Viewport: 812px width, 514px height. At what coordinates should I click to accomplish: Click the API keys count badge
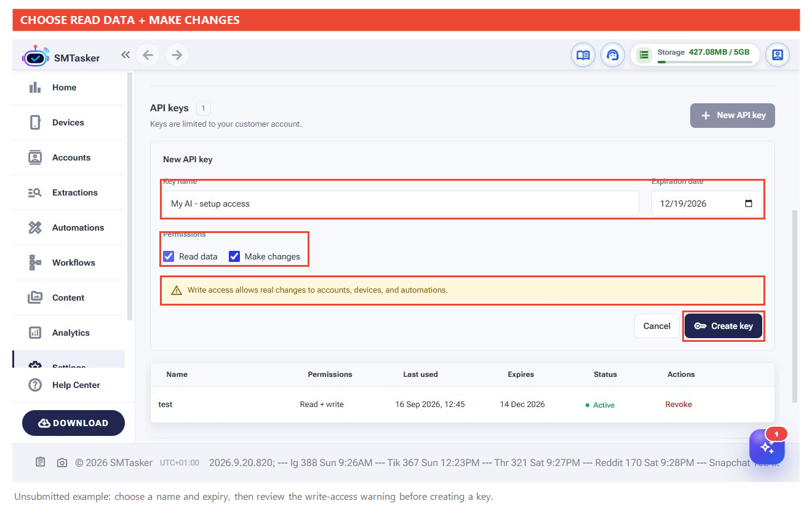[204, 108]
